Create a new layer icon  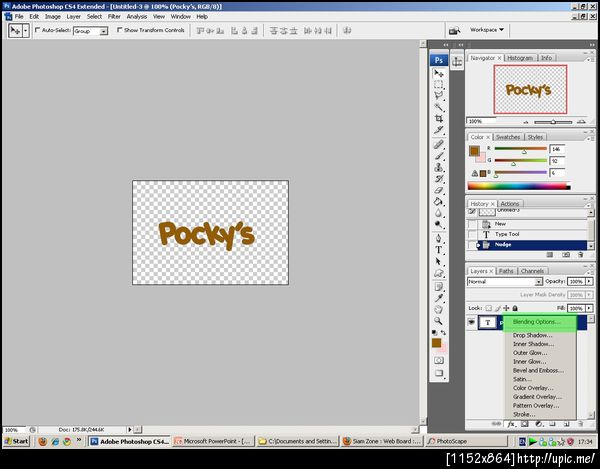(x=566, y=424)
